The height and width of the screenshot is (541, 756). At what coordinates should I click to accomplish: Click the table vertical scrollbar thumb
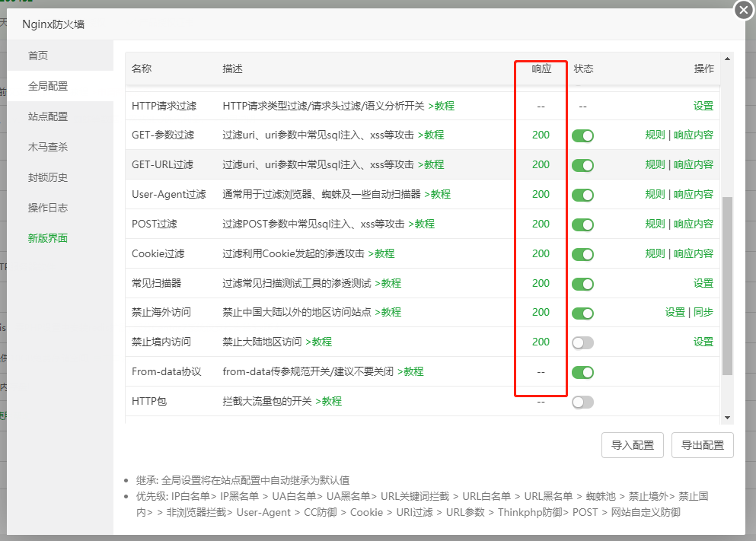click(728, 285)
